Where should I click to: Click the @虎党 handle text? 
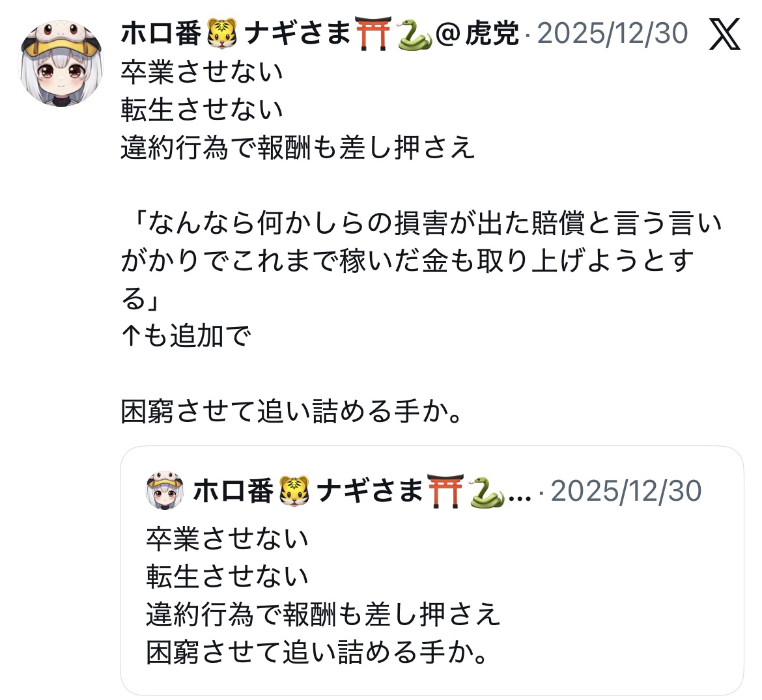477,33
